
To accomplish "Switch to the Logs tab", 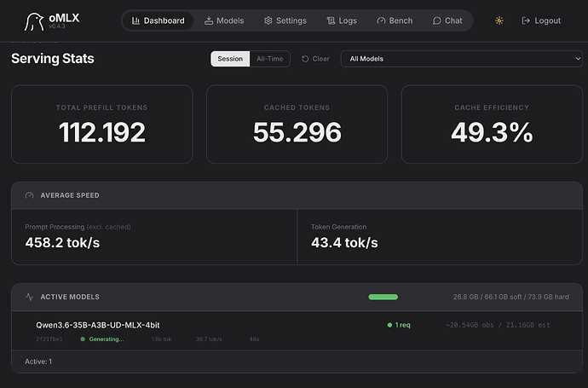I will point(342,20).
